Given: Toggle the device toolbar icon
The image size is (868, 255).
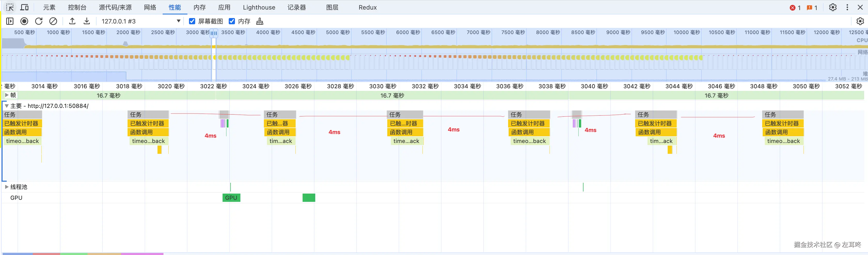Looking at the screenshot, I should [25, 7].
